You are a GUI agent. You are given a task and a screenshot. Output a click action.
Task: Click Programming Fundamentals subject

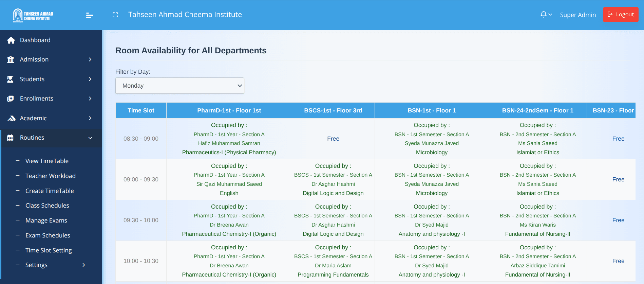click(x=333, y=275)
